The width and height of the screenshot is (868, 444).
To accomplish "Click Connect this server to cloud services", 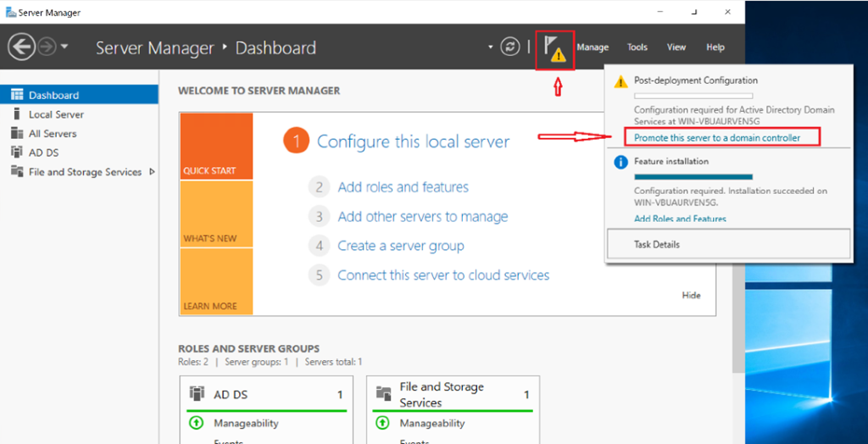I will 443,275.
